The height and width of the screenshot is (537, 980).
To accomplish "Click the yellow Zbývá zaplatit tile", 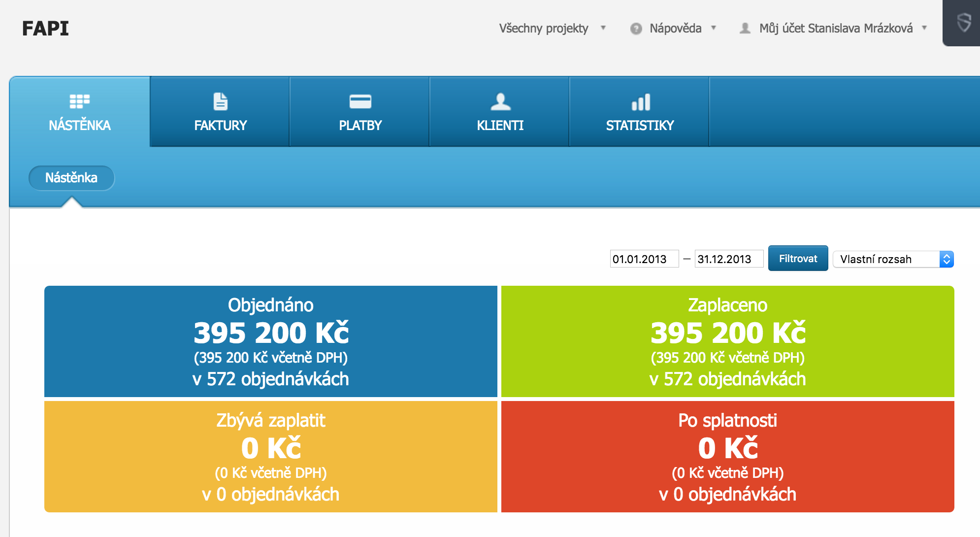I will click(271, 457).
